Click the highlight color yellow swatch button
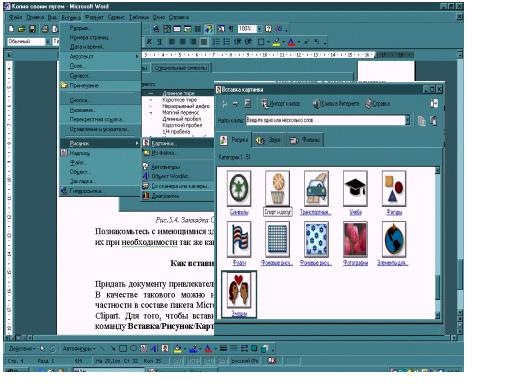 point(276,42)
